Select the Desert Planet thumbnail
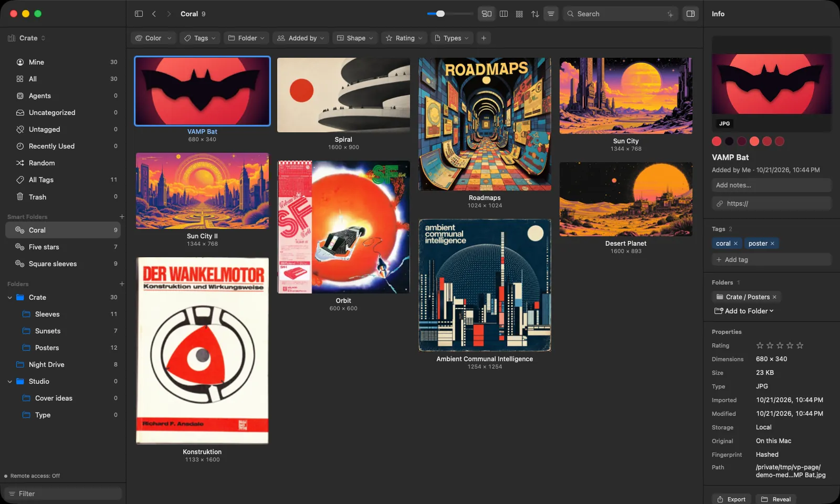The image size is (840, 504). click(626, 199)
